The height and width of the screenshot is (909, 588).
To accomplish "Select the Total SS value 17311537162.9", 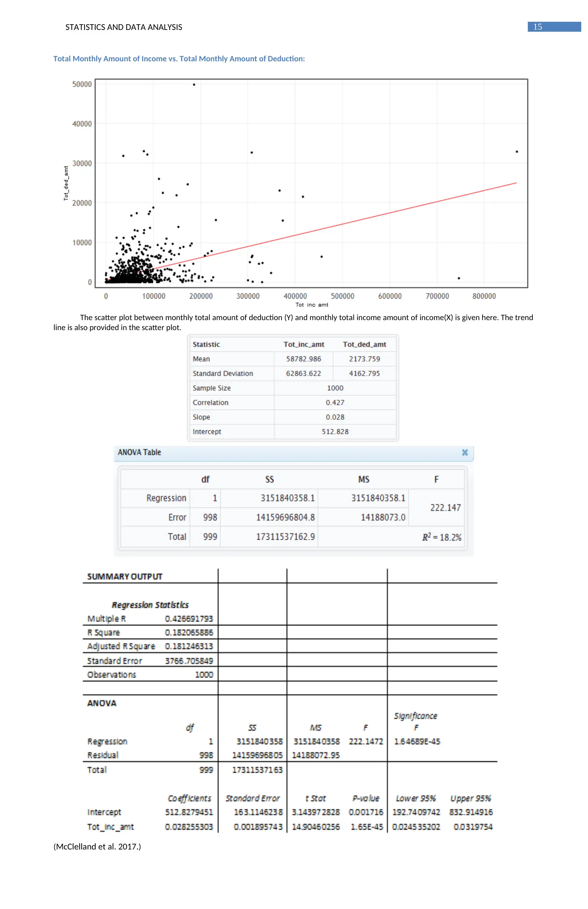I will click(x=285, y=536).
